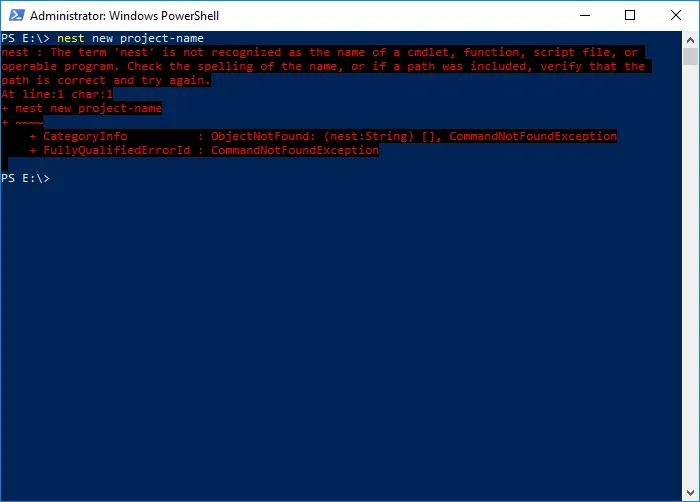Open the PowerShell title bar system icon

tap(17, 15)
